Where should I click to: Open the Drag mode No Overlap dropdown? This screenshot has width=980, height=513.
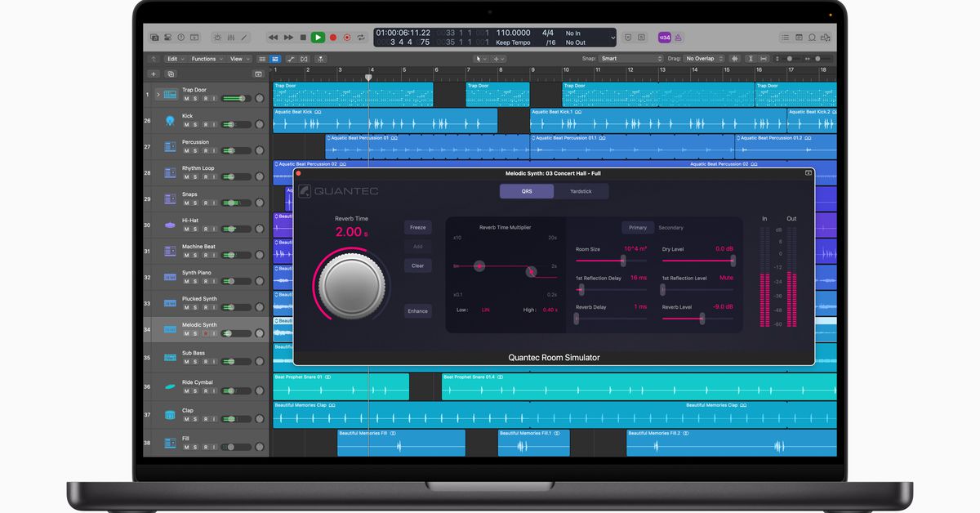tap(703, 59)
